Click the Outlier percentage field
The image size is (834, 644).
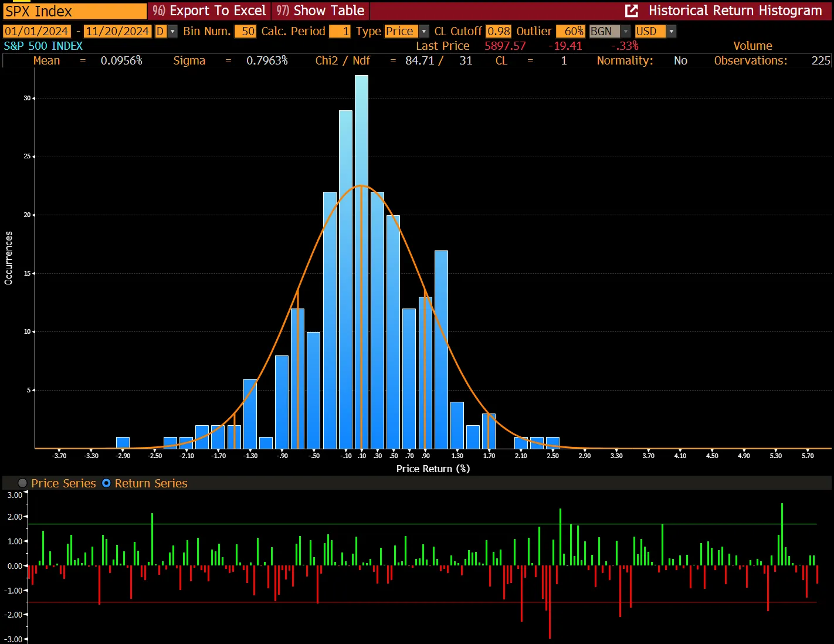(x=570, y=32)
